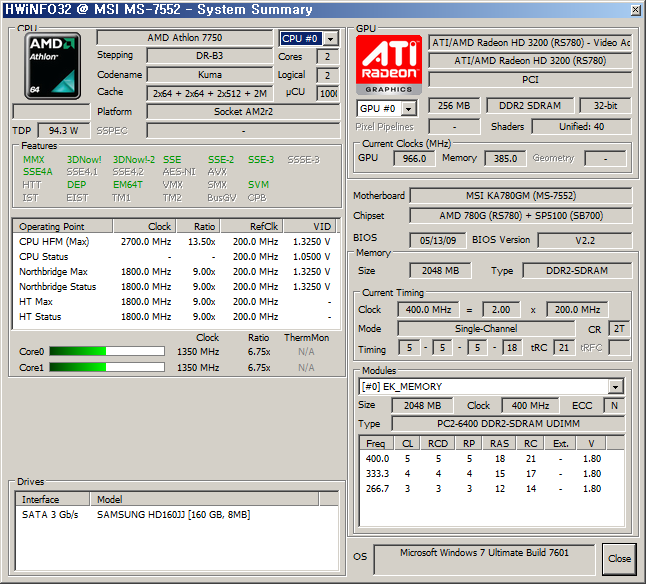646x584 pixels.
Task: Click the 385.0 memory clock field
Action: [x=506, y=159]
